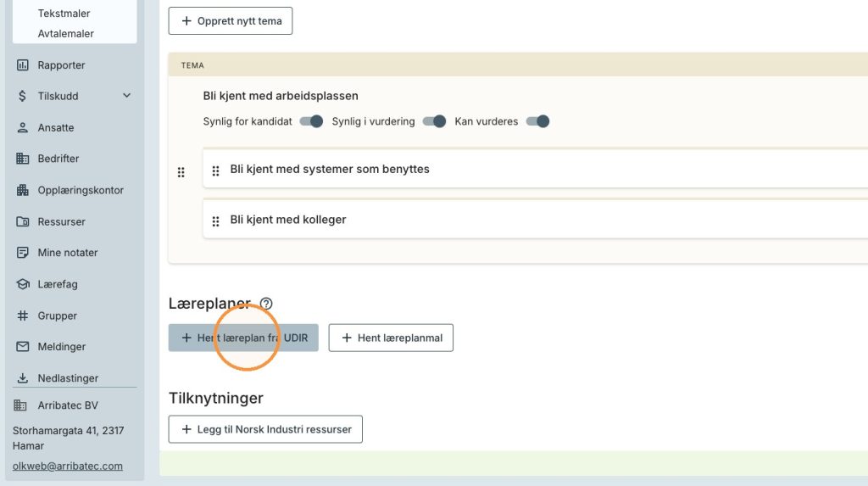
Task: Turn off the Kan vurderes toggle
Action: pyautogui.click(x=537, y=121)
